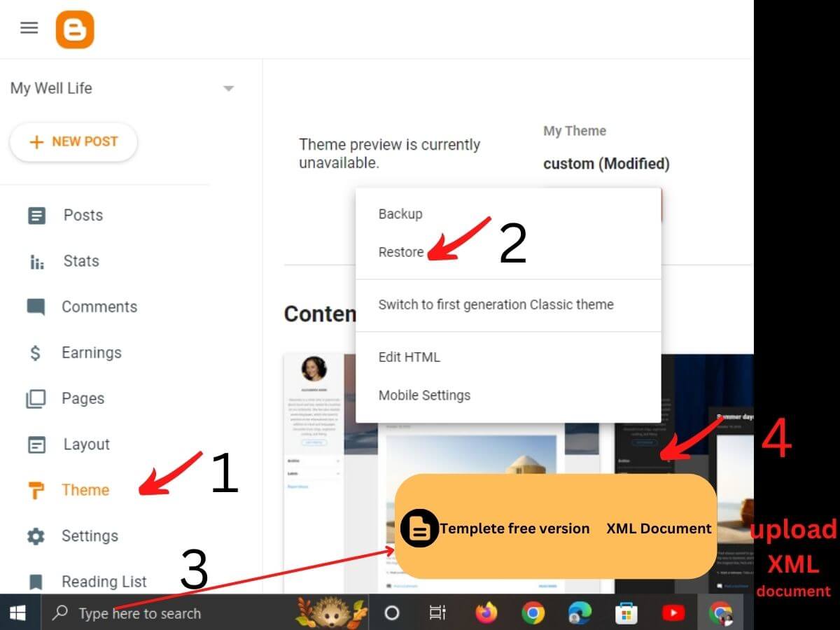Screen dimensions: 840x630
Task: Choose Backup from the theme menu
Action: 400,213
